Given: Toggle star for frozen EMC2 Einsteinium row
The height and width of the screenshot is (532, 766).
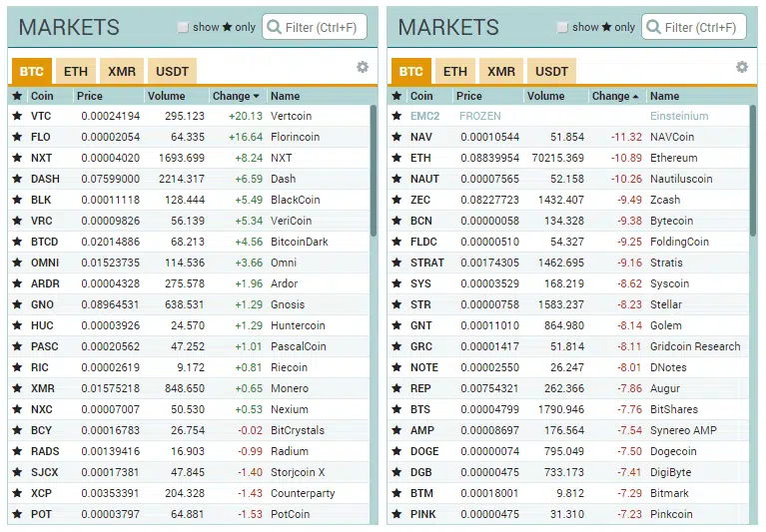Looking at the screenshot, I should [x=396, y=116].
